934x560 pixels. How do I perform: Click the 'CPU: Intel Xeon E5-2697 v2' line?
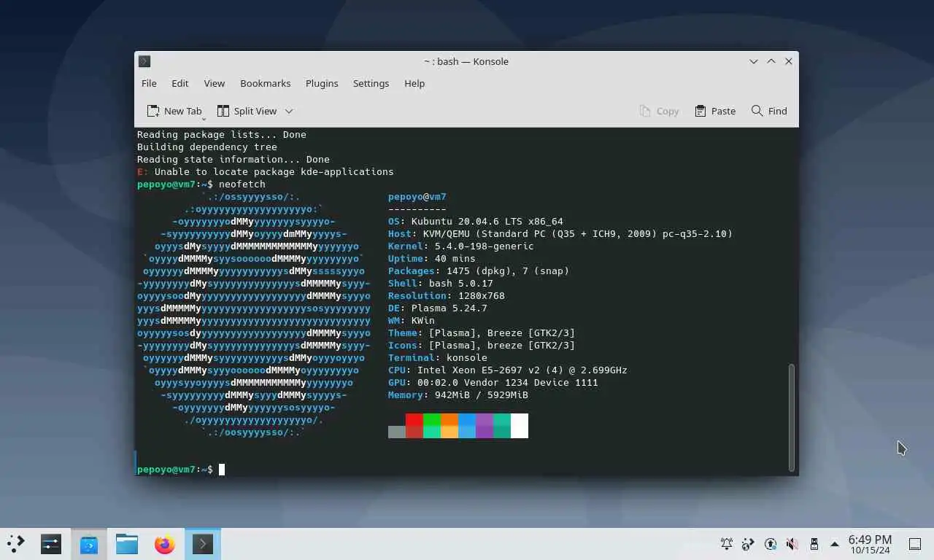point(508,370)
